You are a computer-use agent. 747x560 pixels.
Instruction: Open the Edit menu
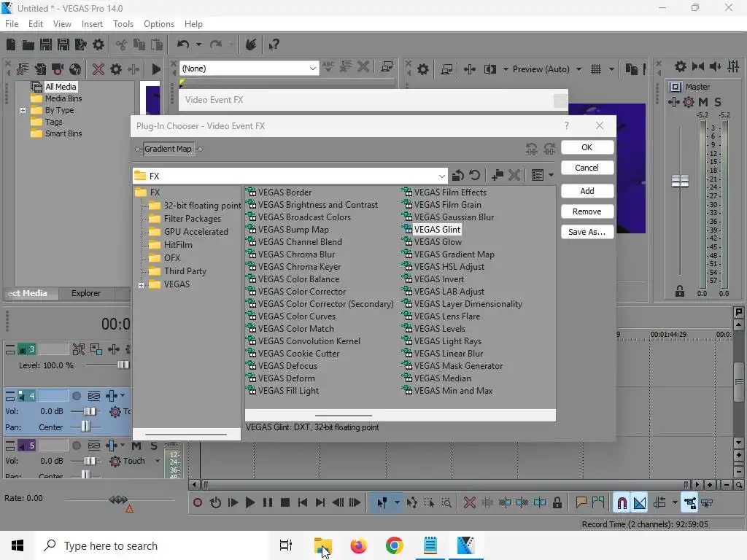pyautogui.click(x=35, y=24)
